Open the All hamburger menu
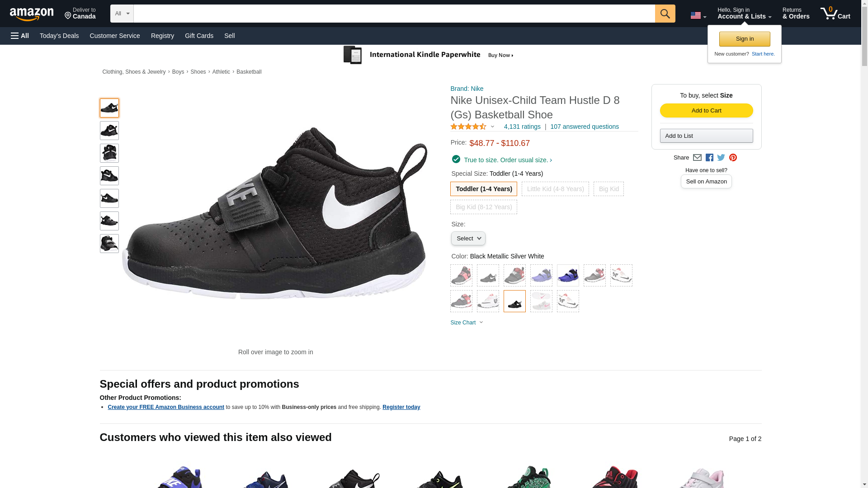 coord(20,36)
